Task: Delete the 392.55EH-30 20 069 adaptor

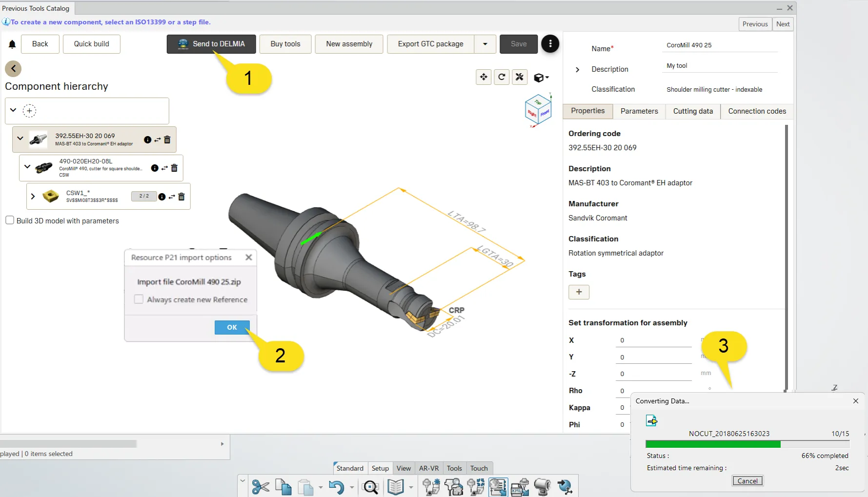Action: tap(167, 140)
